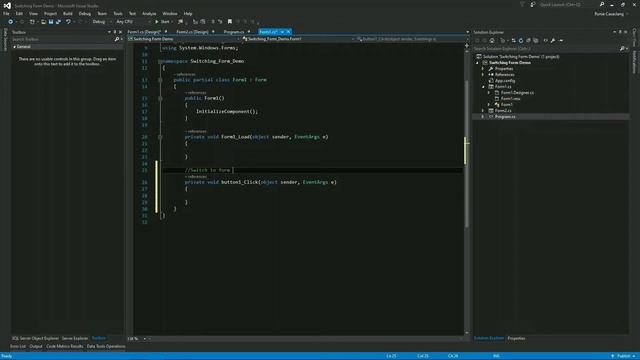Image resolution: width=640 pixels, height=360 pixels.
Task: Click the Solution Explorer Refresh icon
Action: pos(521,40)
